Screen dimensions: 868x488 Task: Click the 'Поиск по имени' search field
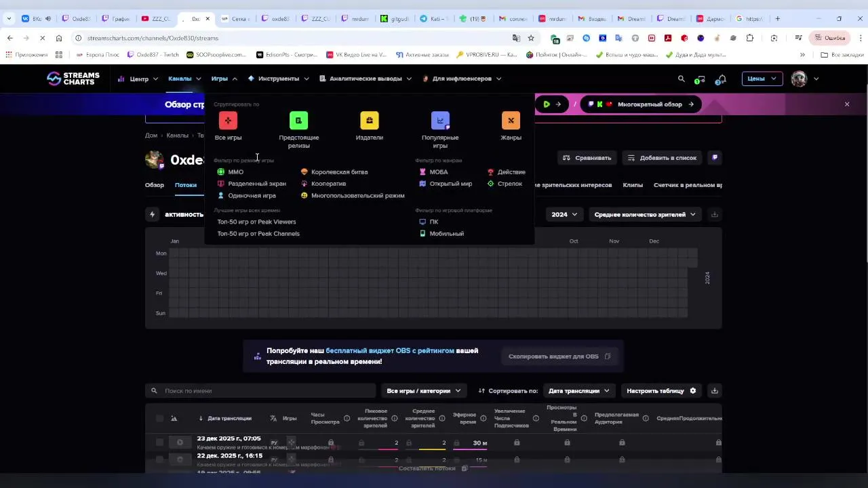coord(260,390)
